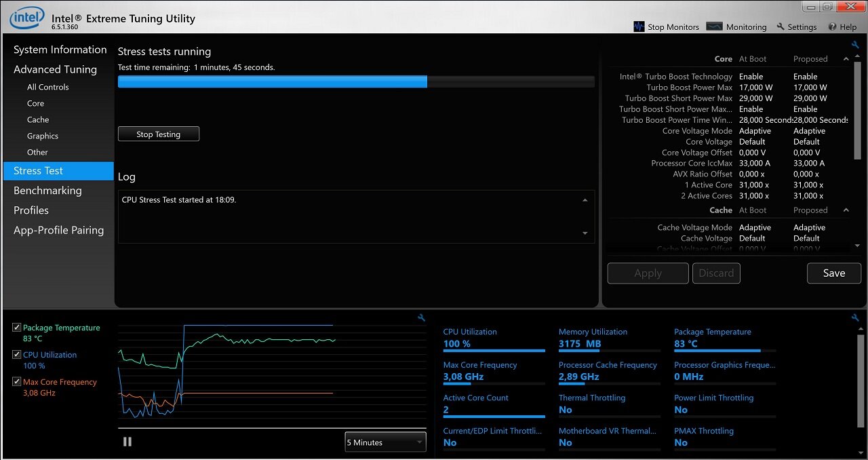Click the Proposed value for Turbo Boost Short Power Max
This screenshot has width=868, height=460.
[x=810, y=98]
